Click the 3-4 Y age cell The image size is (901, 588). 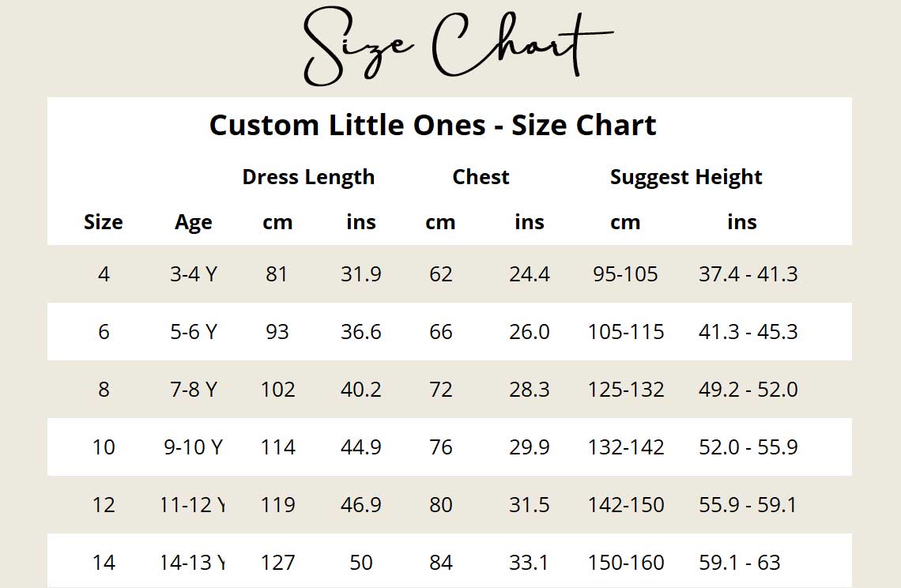tap(194, 274)
